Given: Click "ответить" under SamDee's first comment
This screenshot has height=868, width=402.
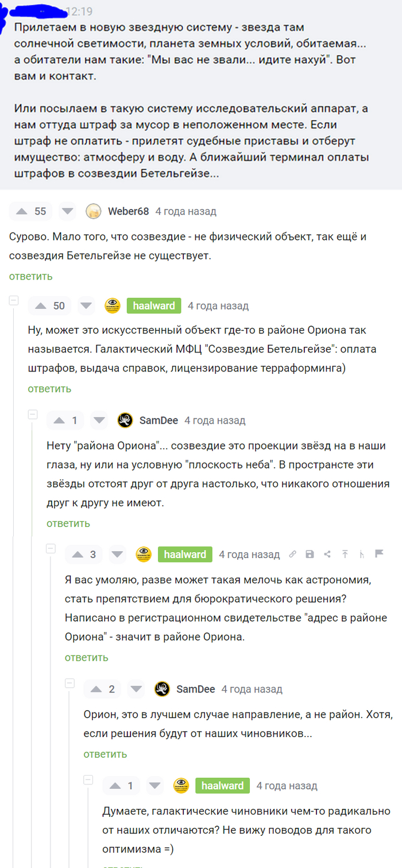Looking at the screenshot, I should pos(68,523).
